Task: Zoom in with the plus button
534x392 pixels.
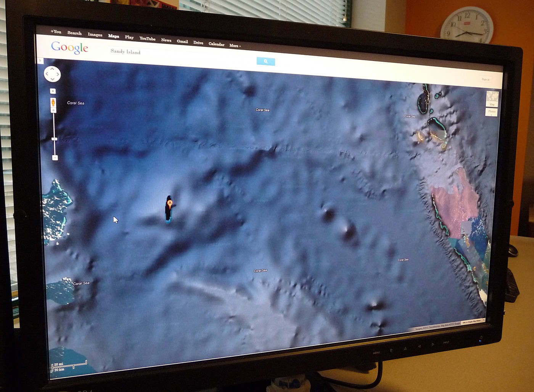Action: [x=53, y=110]
